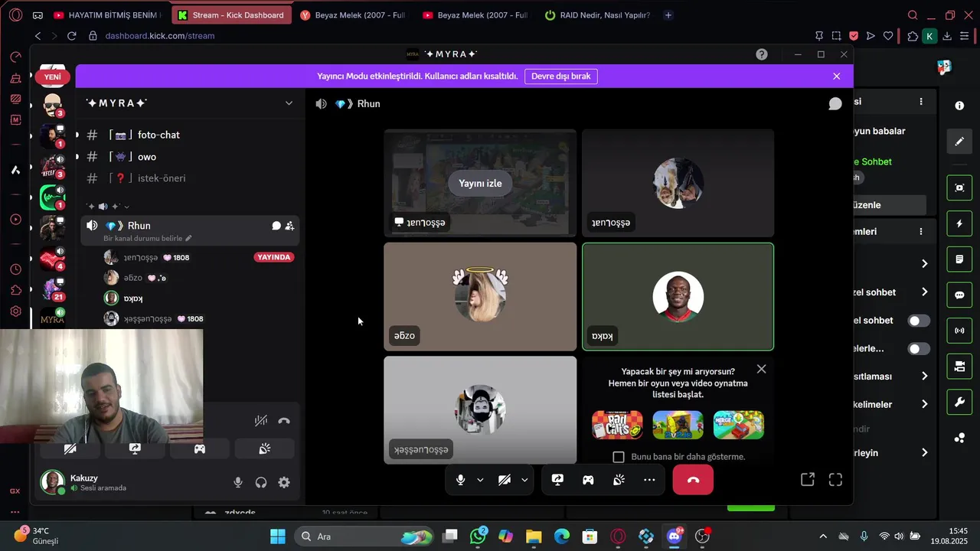This screenshot has width=980, height=551.
Task: Open soundboard in the call control bar
Action: tap(619, 480)
